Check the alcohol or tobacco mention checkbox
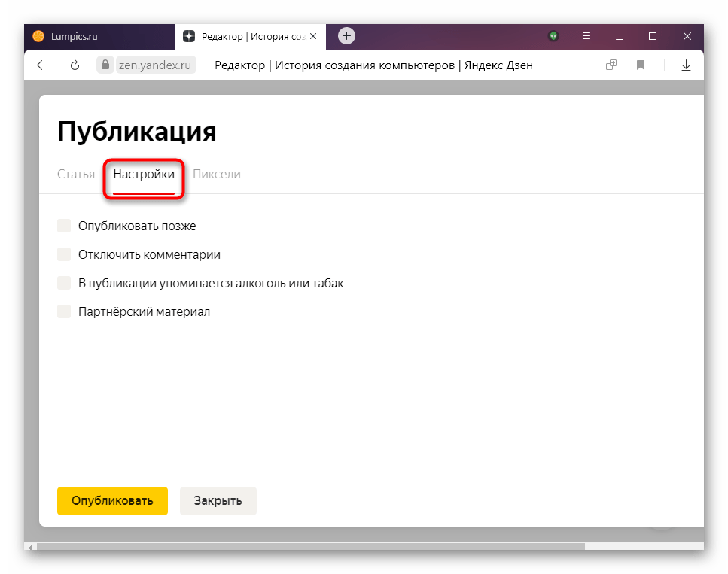This screenshot has height=574, width=728. pyautogui.click(x=64, y=283)
